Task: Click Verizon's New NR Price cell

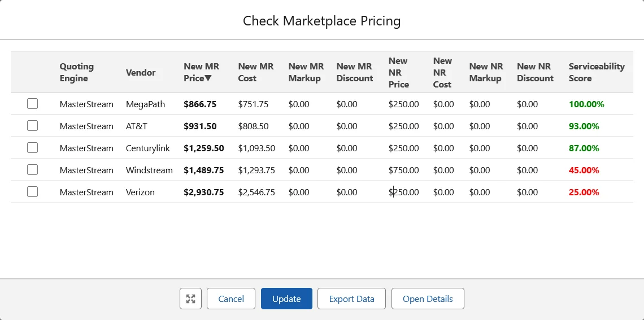Action: coord(404,192)
